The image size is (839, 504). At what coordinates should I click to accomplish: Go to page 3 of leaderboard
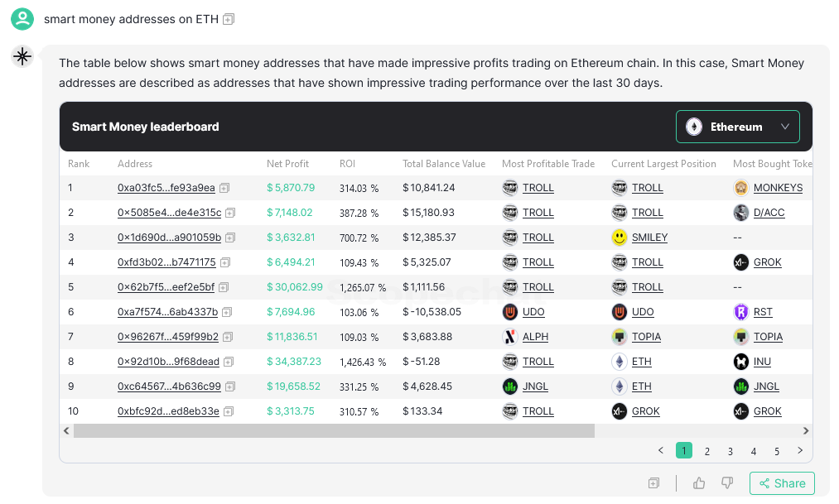(x=730, y=451)
